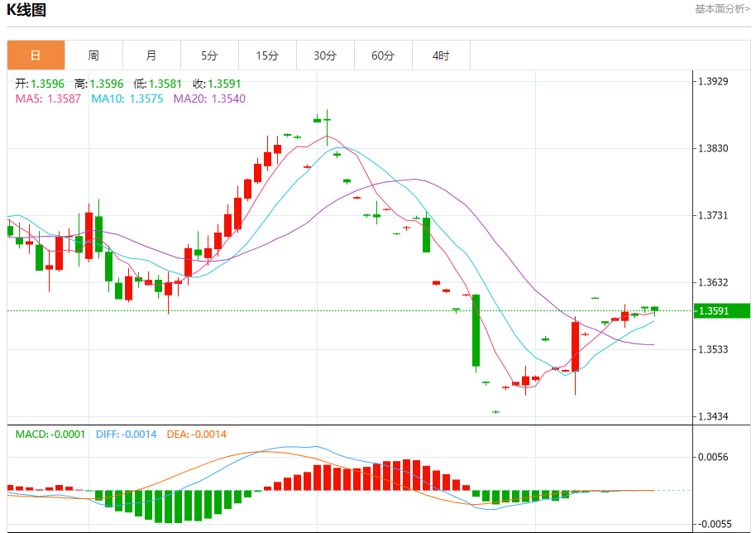
Task: Click the MA20 indicator legend label
Action: point(209,98)
